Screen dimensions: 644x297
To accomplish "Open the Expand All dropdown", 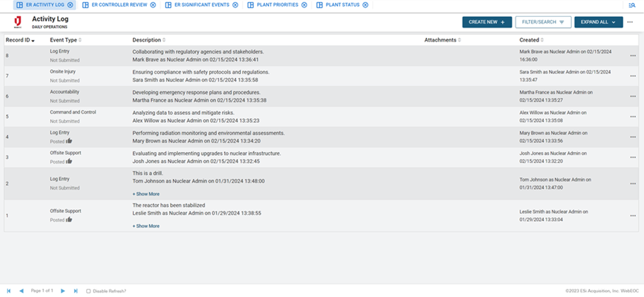I will click(598, 22).
